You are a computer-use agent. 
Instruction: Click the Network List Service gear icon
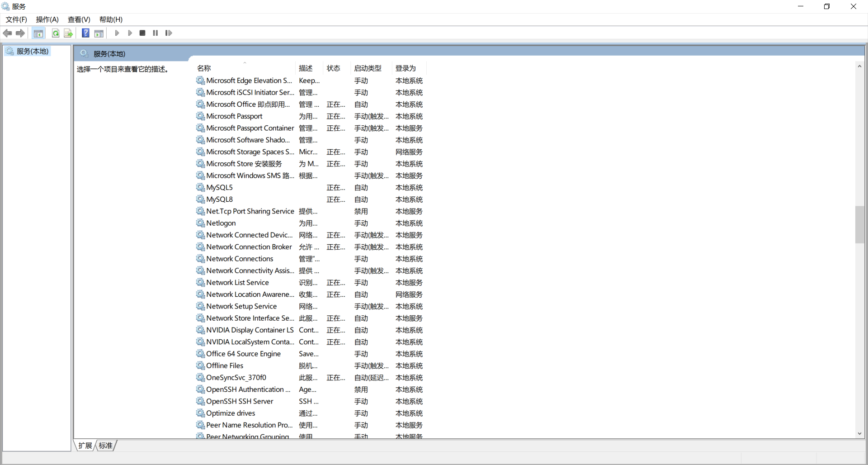click(200, 282)
